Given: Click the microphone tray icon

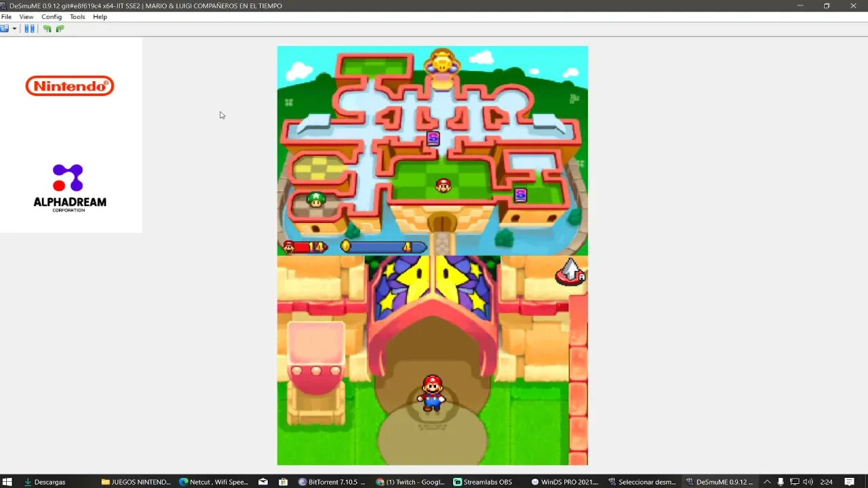Looking at the screenshot, I should (781, 482).
